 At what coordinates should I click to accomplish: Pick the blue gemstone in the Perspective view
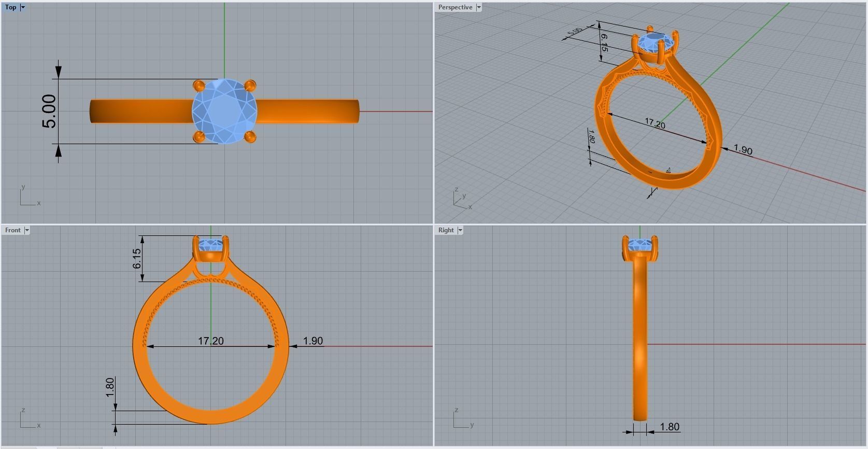click(657, 43)
